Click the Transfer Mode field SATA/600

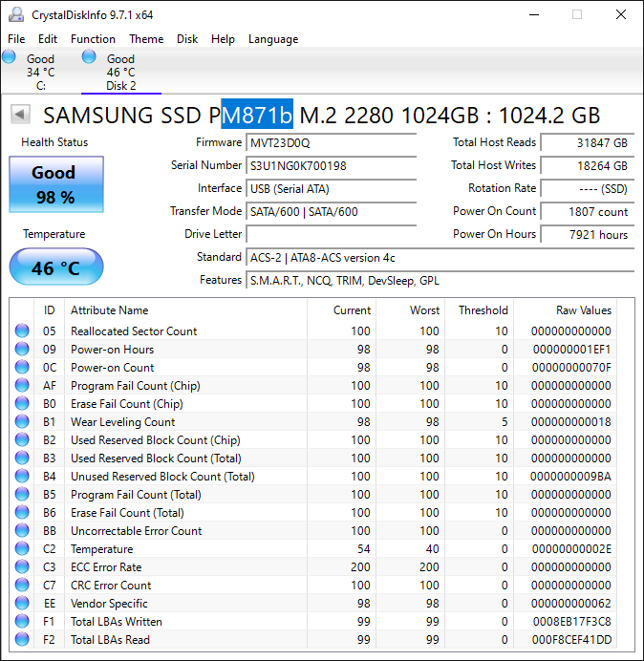click(331, 211)
